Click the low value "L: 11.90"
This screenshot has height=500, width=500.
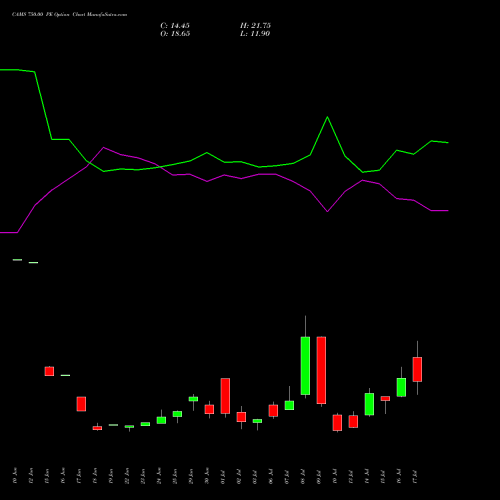pyautogui.click(x=255, y=34)
